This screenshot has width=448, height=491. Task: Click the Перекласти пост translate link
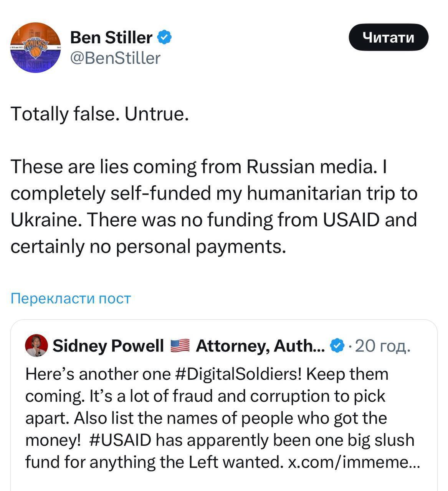[x=71, y=298]
